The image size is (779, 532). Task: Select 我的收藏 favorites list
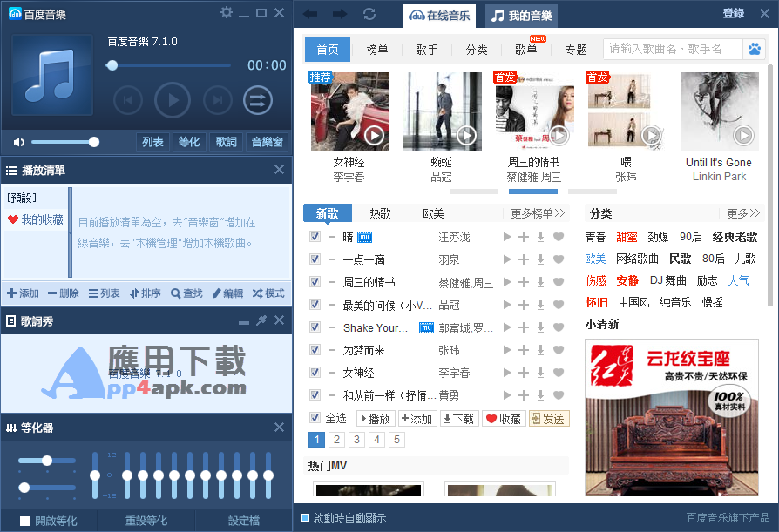pos(36,219)
